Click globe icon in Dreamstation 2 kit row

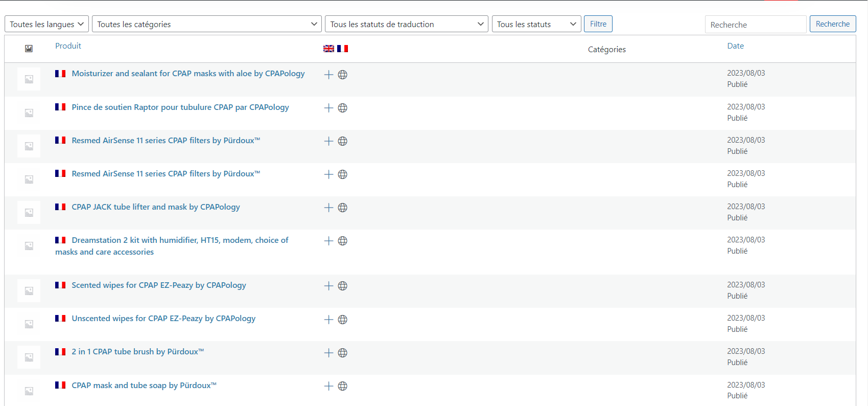(x=343, y=241)
